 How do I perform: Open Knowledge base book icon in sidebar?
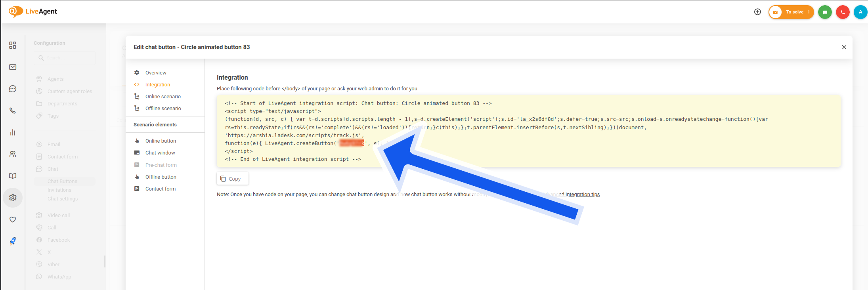13,176
